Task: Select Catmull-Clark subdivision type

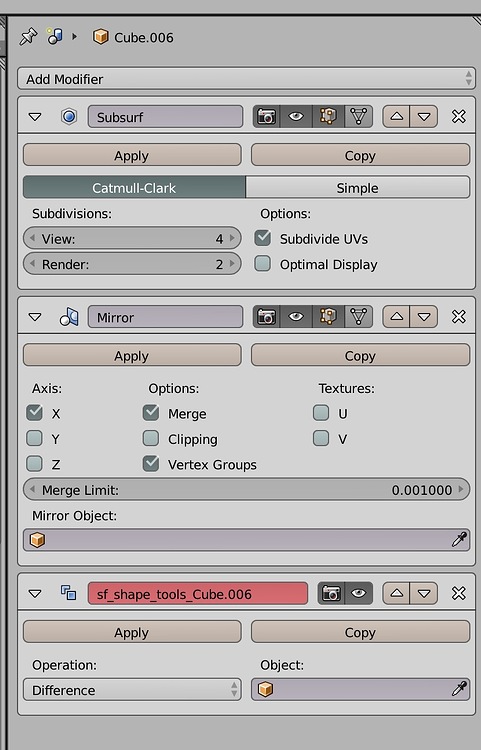Action: point(134,188)
